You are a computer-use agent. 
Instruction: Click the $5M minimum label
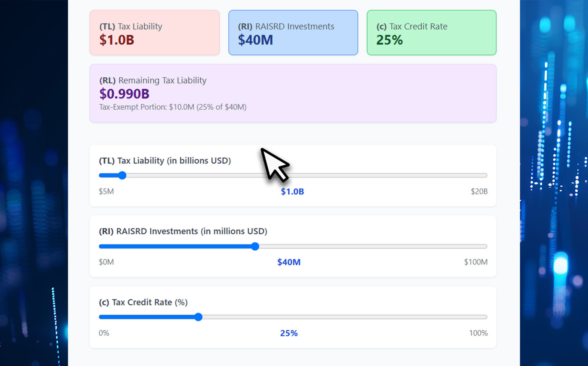point(106,191)
